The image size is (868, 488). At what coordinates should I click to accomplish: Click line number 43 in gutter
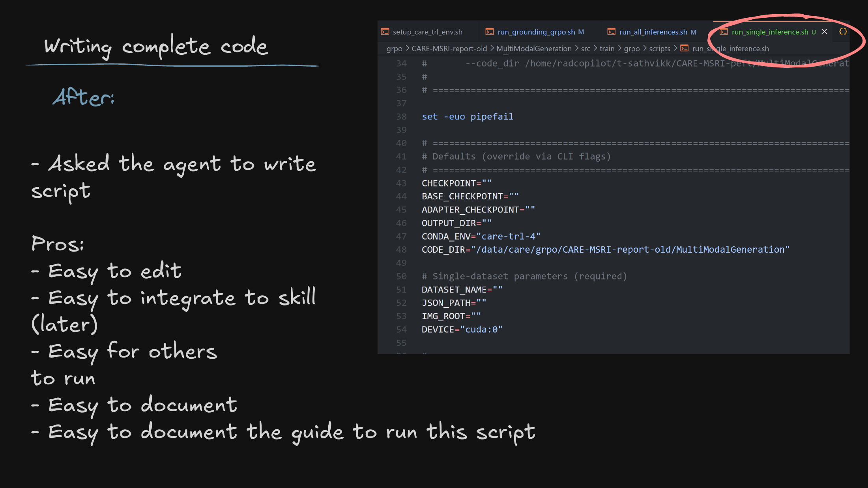[x=401, y=183]
